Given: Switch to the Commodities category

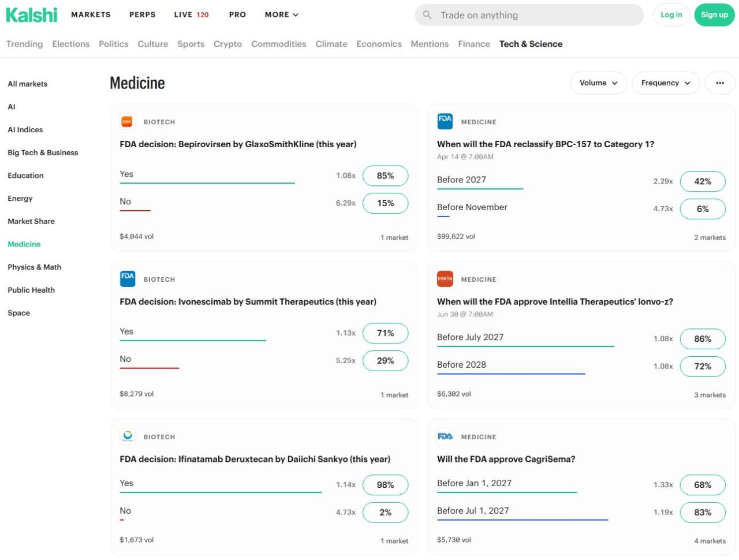Looking at the screenshot, I should tap(279, 44).
